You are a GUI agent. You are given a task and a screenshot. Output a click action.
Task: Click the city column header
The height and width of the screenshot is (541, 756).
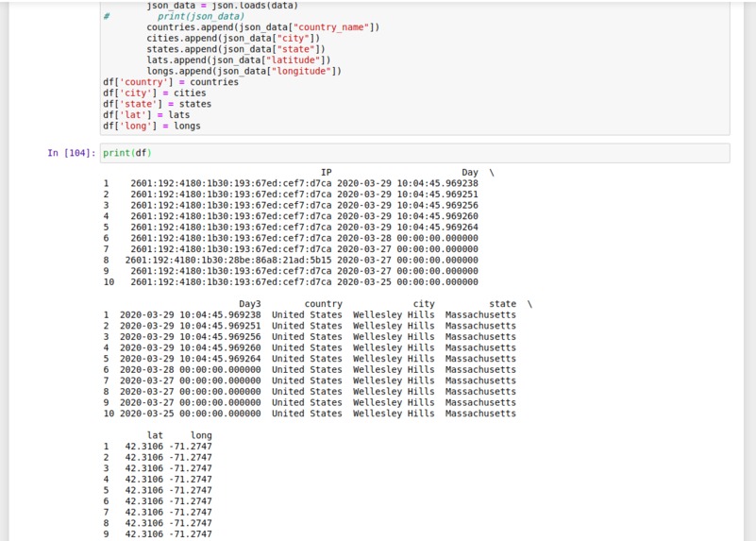click(x=424, y=304)
